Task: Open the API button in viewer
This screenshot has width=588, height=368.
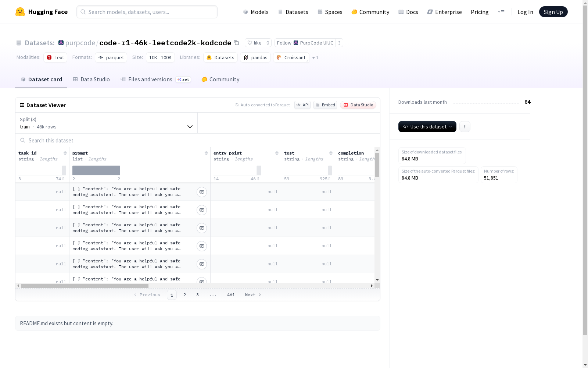Action: point(302,105)
